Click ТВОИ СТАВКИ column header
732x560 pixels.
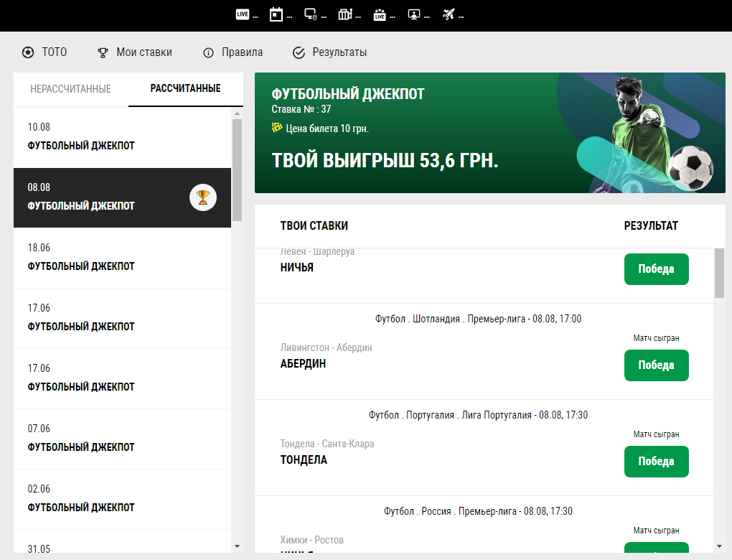coord(314,225)
